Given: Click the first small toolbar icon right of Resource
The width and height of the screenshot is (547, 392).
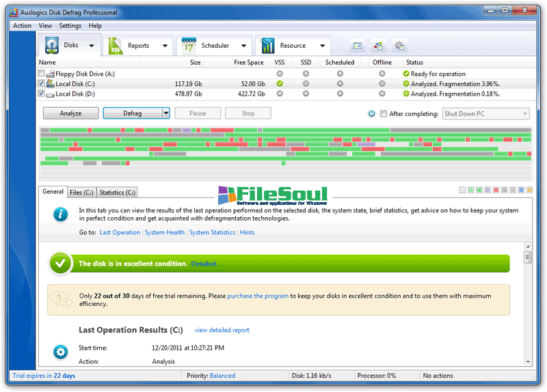Looking at the screenshot, I should tap(358, 46).
